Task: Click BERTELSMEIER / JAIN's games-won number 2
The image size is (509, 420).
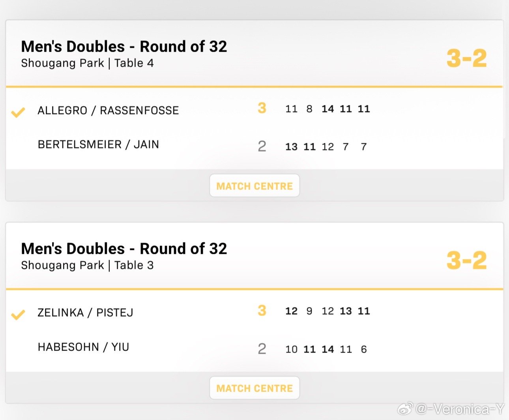Action: (262, 146)
